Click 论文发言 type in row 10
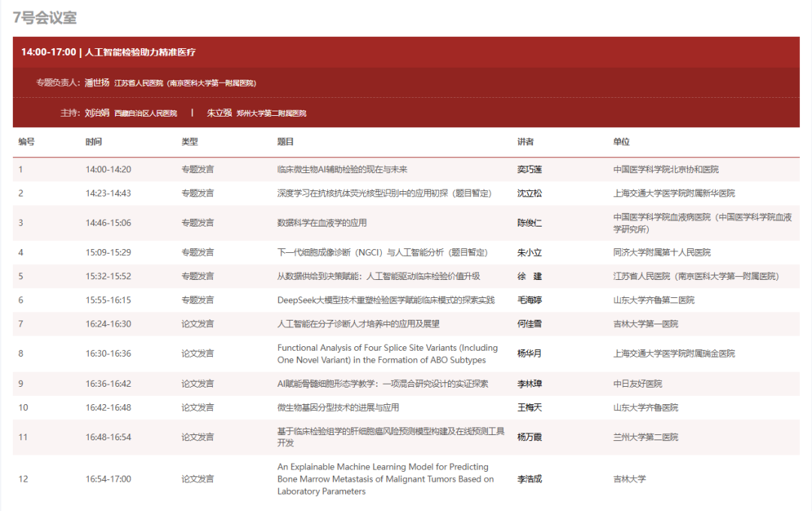This screenshot has width=812, height=511. [x=198, y=408]
